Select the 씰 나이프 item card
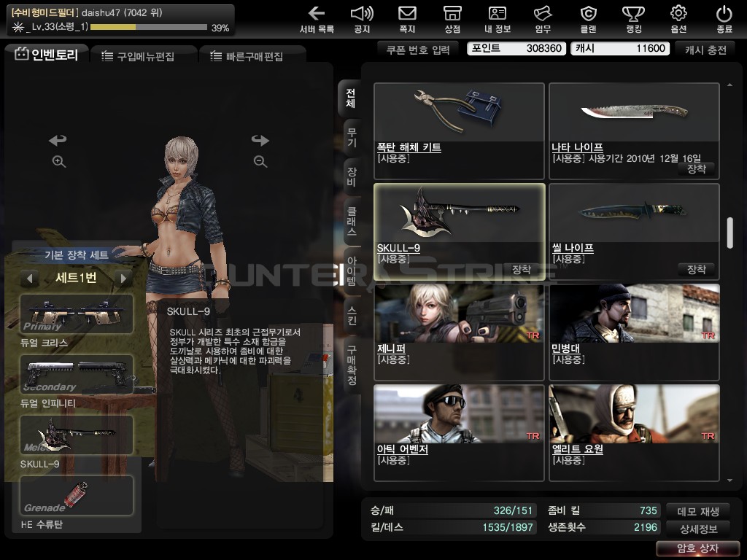 click(x=634, y=232)
